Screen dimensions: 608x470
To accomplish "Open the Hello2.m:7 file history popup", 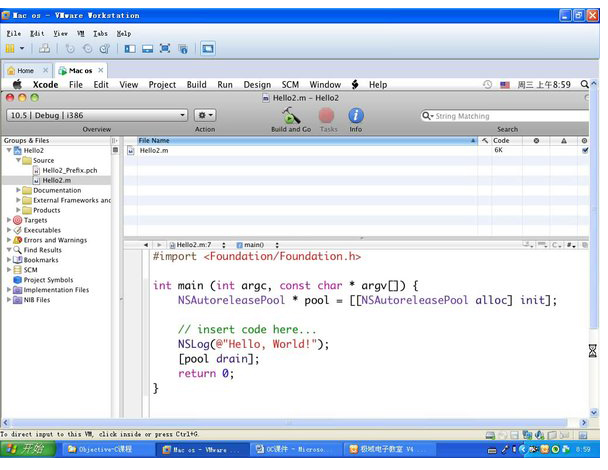I will [198, 245].
